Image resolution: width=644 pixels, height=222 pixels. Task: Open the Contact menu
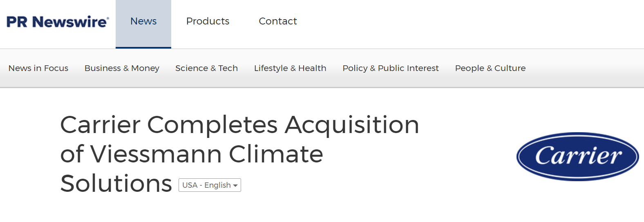pyautogui.click(x=278, y=21)
